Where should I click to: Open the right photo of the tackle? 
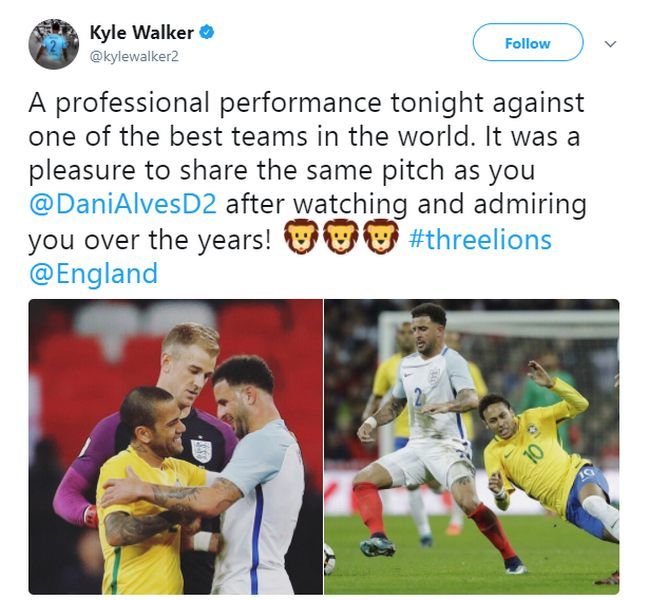click(x=472, y=446)
